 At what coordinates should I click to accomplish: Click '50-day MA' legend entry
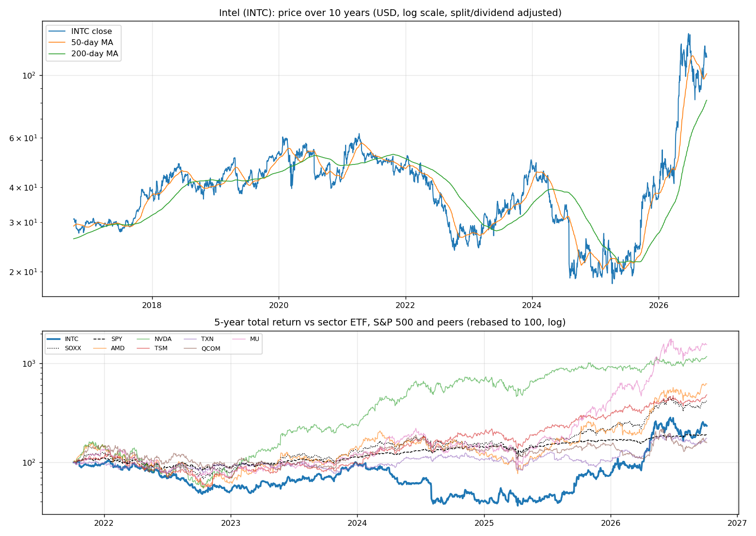click(83, 43)
